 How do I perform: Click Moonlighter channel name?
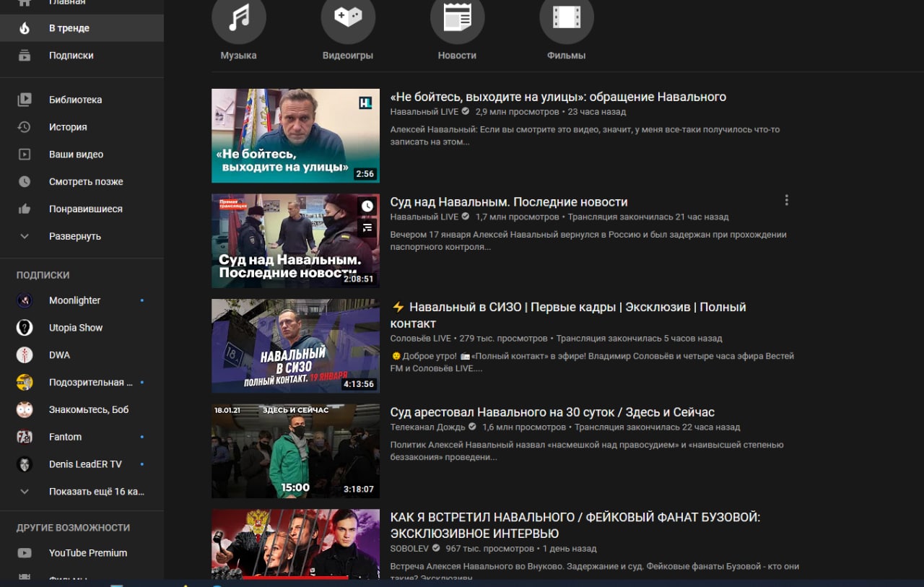74,300
